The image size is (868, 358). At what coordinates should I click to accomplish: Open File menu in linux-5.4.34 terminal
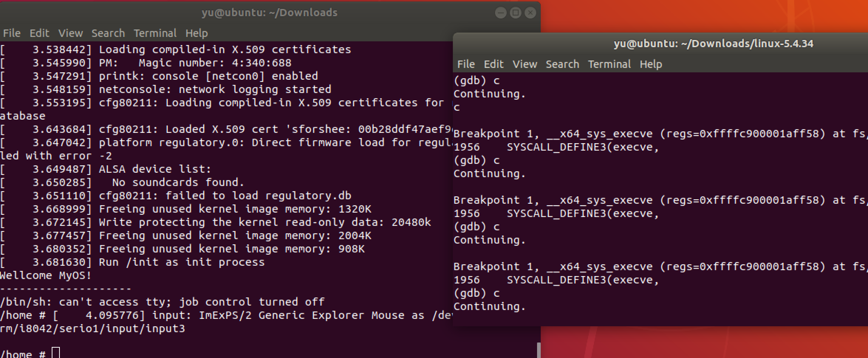(466, 64)
